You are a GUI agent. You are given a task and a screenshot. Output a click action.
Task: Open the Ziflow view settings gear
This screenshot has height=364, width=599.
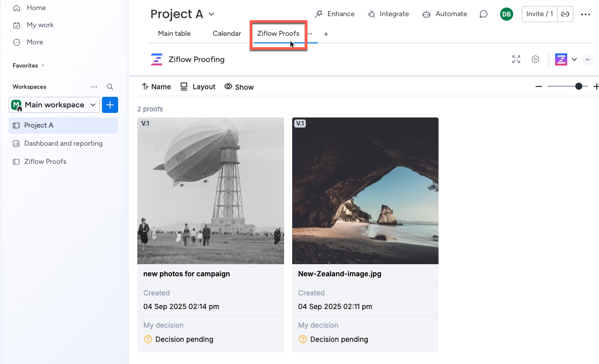pos(535,59)
